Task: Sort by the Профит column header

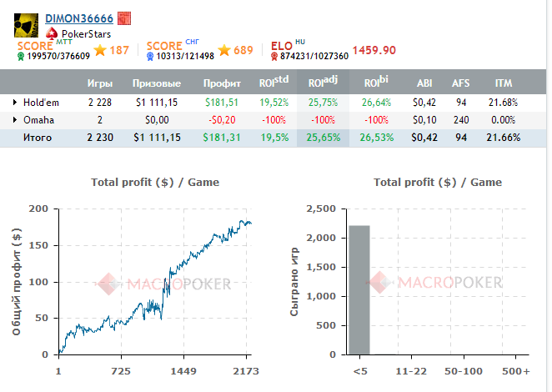Action: tap(222, 83)
